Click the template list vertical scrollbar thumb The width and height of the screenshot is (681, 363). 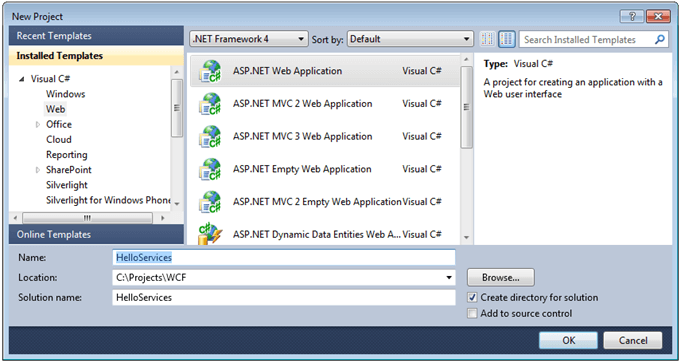(x=466, y=107)
